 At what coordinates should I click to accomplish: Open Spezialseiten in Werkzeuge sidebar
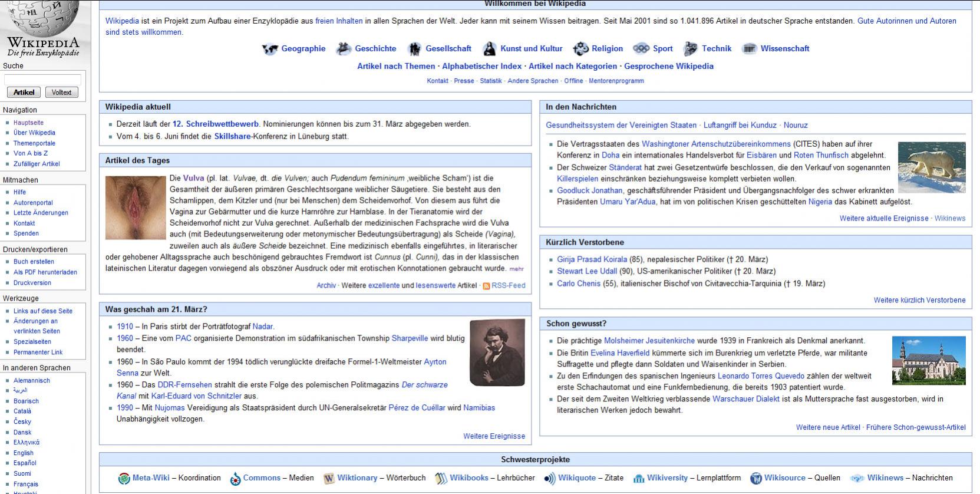(32, 342)
